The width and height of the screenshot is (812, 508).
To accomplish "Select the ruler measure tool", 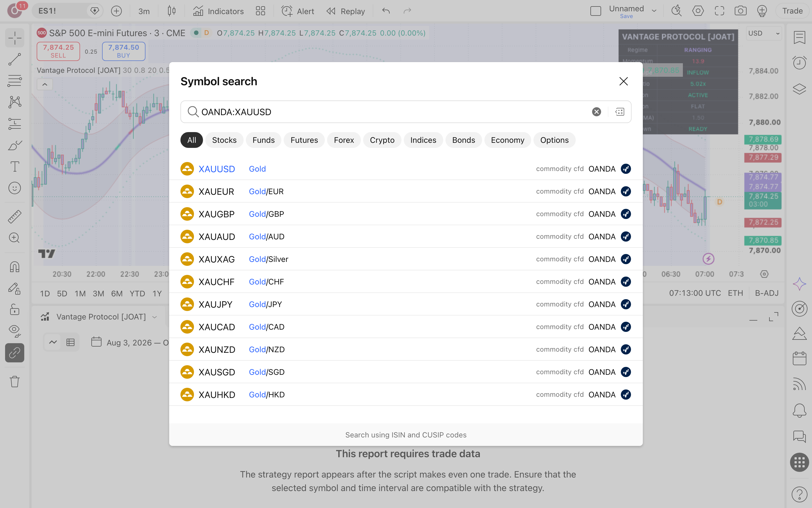I will click(x=14, y=217).
